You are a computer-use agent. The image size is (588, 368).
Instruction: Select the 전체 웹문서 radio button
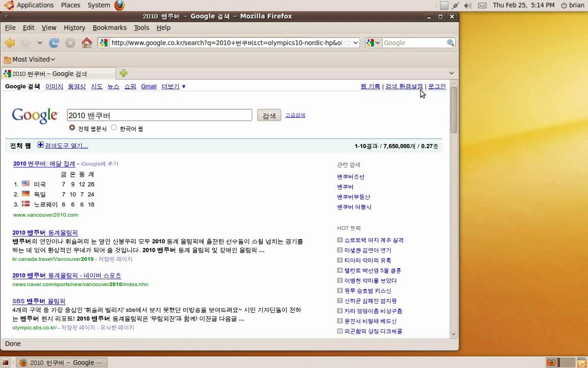(x=72, y=128)
